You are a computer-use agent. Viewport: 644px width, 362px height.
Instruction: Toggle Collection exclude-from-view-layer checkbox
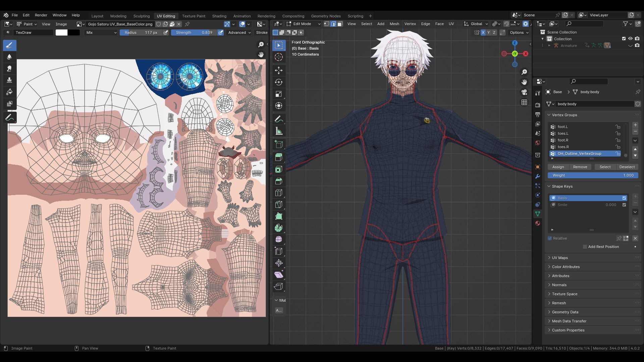point(624,39)
